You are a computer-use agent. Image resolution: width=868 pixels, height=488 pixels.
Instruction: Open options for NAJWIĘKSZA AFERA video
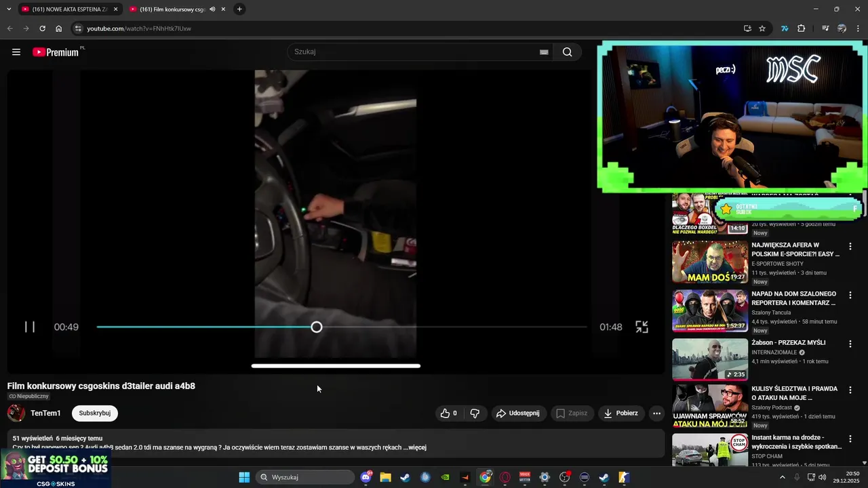(850, 247)
